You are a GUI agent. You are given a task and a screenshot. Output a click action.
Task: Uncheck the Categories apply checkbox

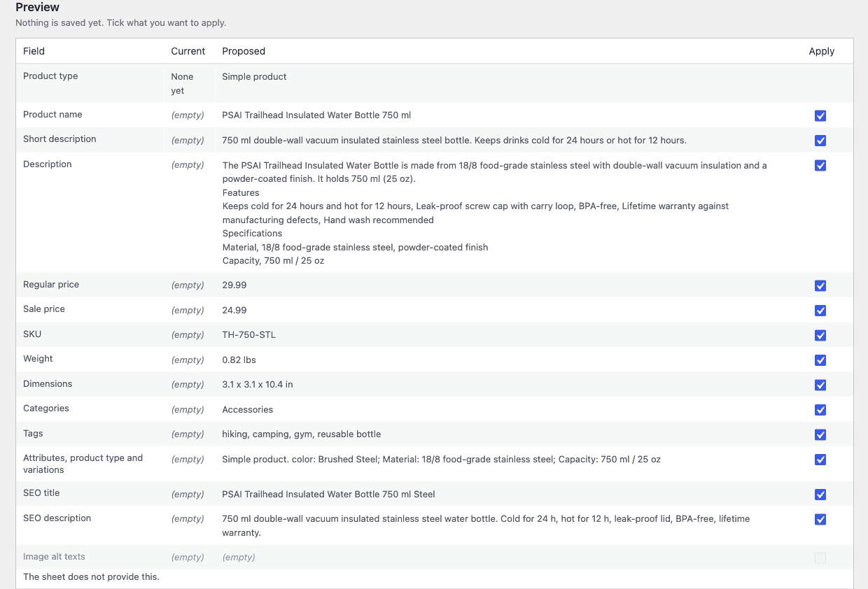820,410
